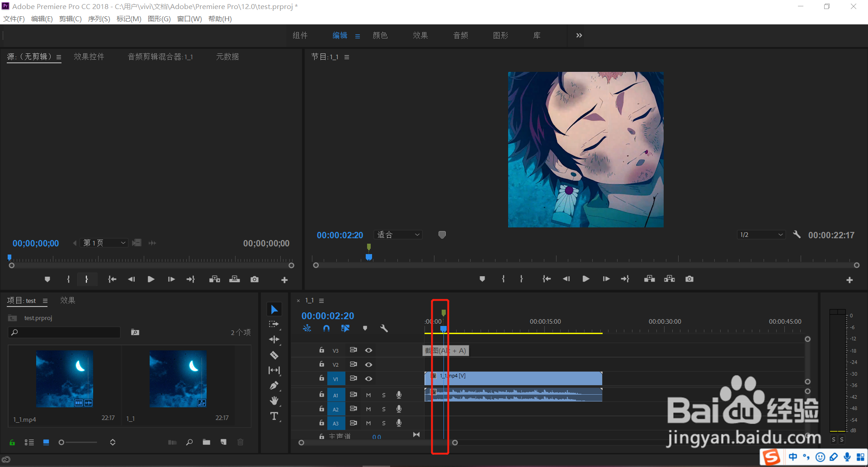
Task: Click the program monitor playhead
Action: coord(369,257)
